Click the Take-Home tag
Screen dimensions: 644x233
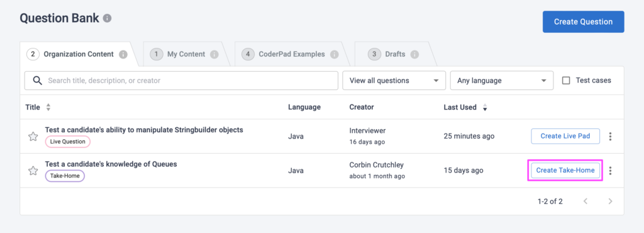coord(65,176)
